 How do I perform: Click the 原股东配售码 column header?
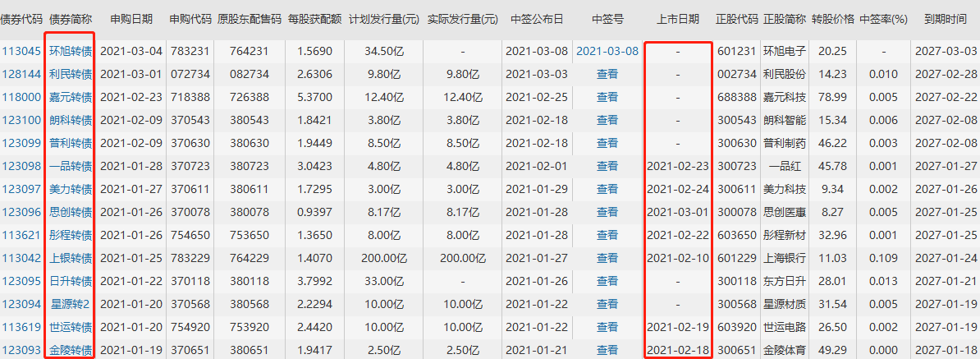tap(249, 20)
